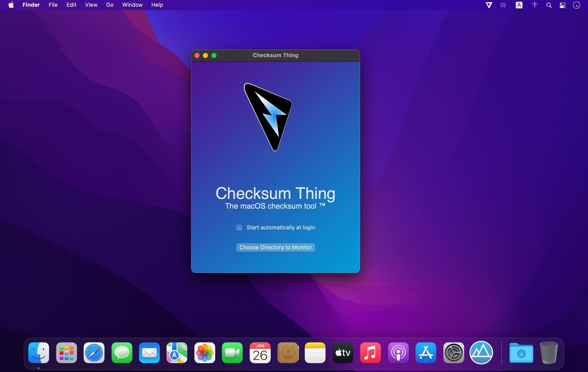Screen dimensions: 588x372
Task: Open Control Center from menu bar
Action: (x=563, y=5)
